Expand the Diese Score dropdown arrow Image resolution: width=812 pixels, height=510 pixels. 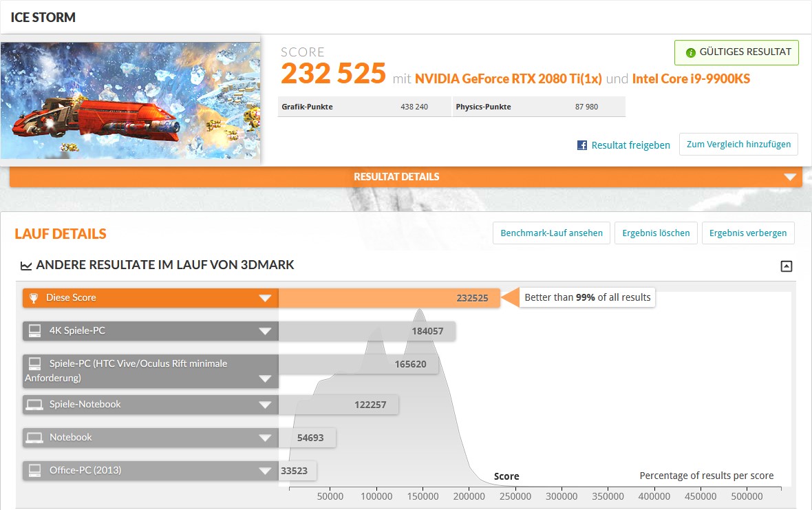point(265,298)
